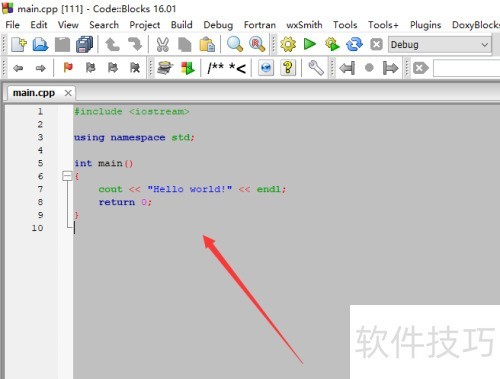This screenshot has height=379, width=500.
Task: Click the Clear bookmarks flag icon
Action: click(135, 68)
